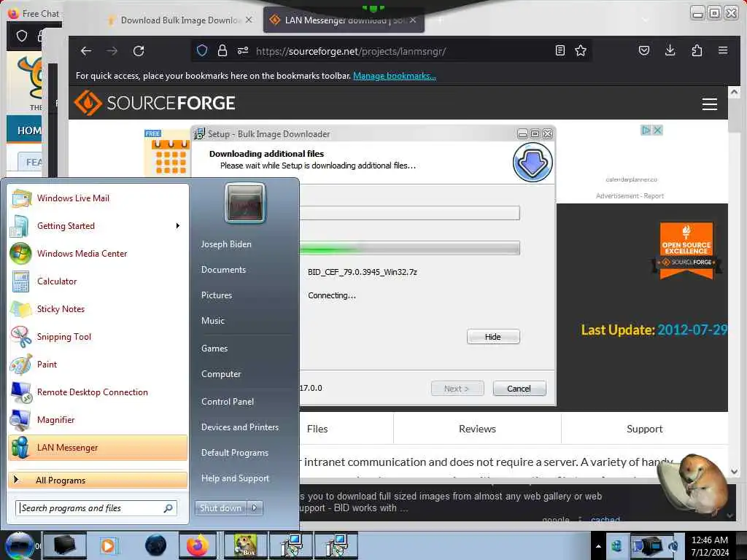Image resolution: width=747 pixels, height=560 pixels.
Task: Hide the setup download progress
Action: tap(493, 337)
